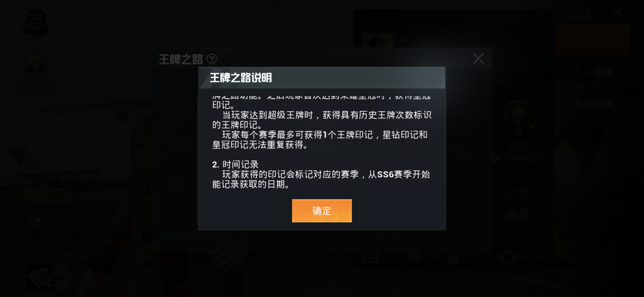Expand the 更多 menu chevron

362,17
